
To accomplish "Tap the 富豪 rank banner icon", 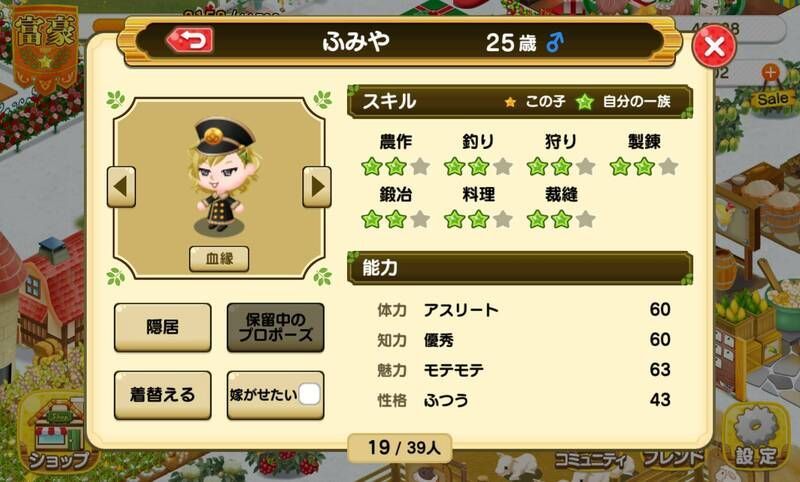I will point(45,48).
